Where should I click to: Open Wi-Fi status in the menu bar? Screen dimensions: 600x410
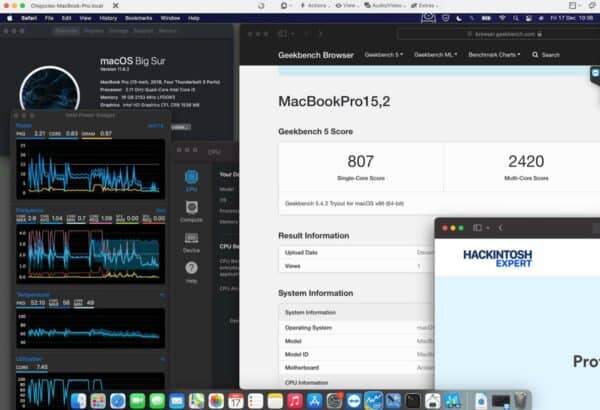[502, 18]
